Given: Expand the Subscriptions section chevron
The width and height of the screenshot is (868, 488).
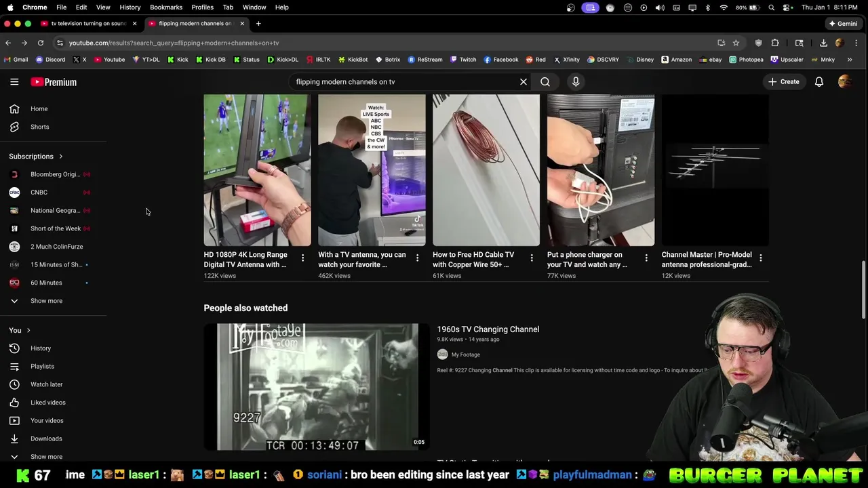Looking at the screenshot, I should click(x=60, y=157).
